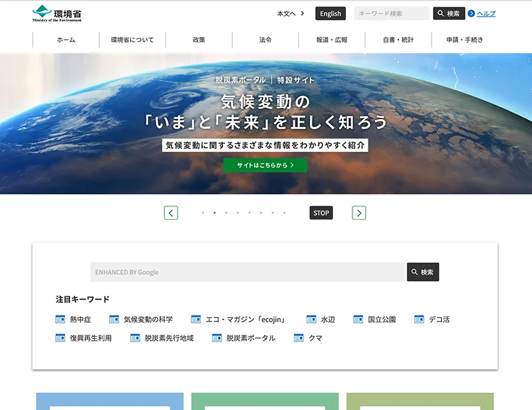Click the header 検索 search button

449,13
